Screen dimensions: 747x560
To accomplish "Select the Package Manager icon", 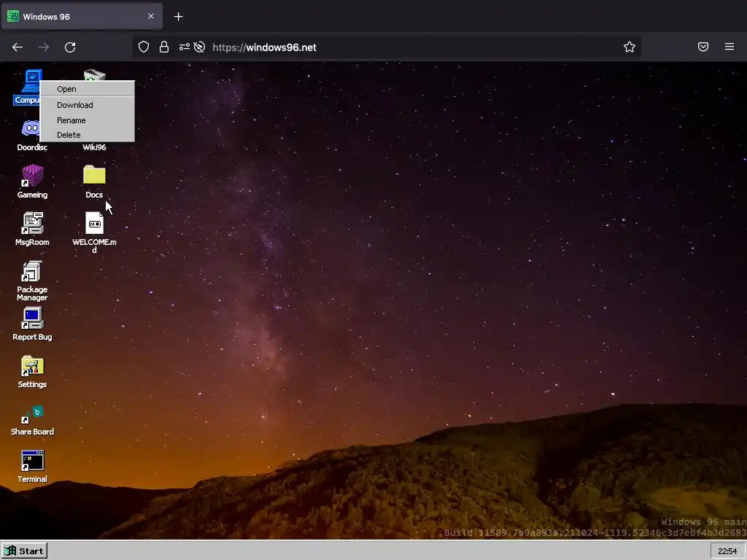I will [32, 281].
